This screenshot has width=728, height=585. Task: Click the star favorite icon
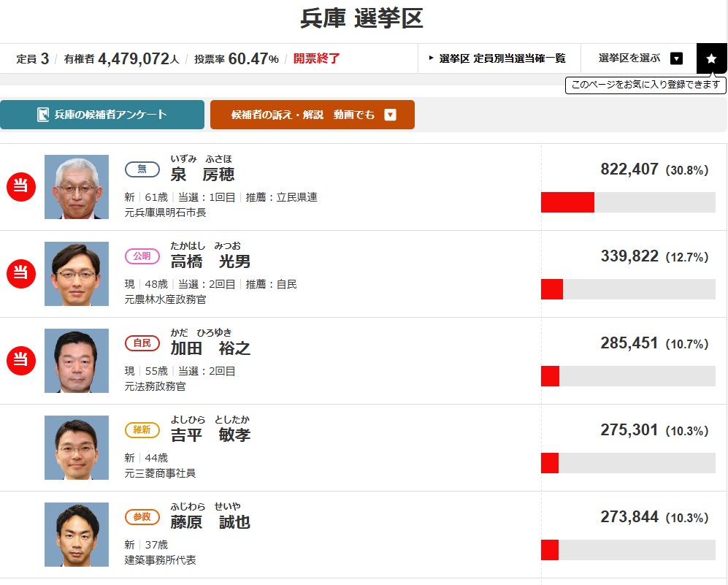tap(712, 58)
